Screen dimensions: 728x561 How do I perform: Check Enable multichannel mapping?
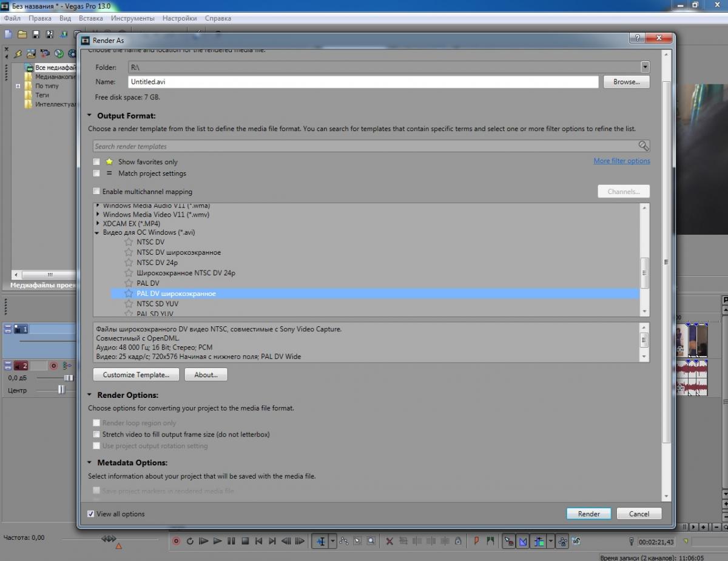[x=96, y=192]
